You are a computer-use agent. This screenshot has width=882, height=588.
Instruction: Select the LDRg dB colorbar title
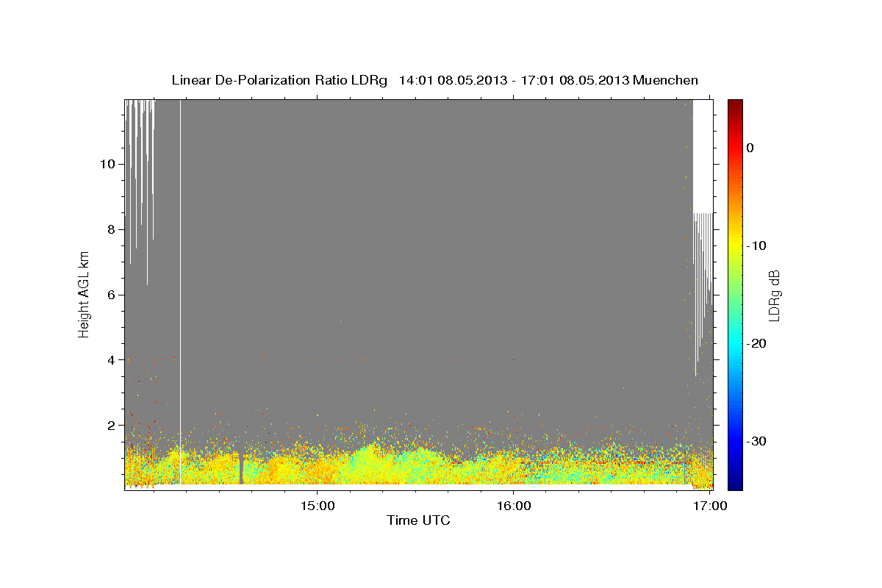[x=774, y=295]
